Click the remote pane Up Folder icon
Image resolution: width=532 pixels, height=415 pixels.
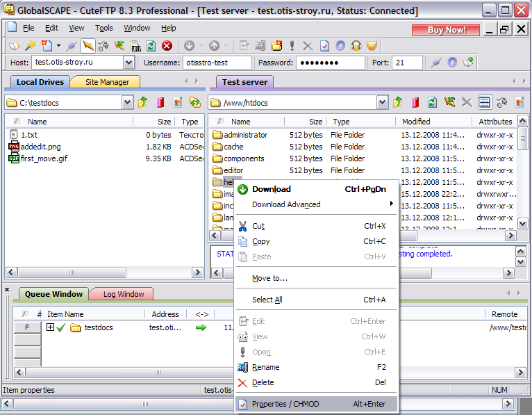pyautogui.click(x=398, y=102)
